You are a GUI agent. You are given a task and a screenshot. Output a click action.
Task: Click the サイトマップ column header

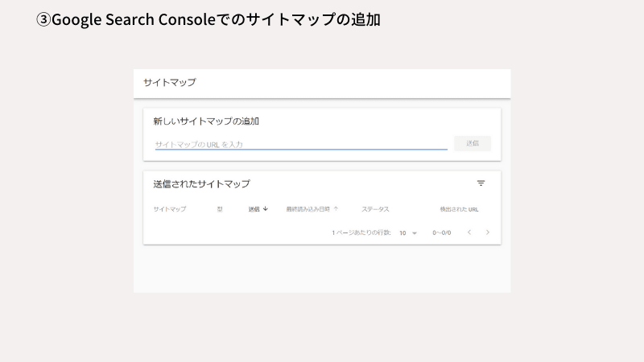click(170, 209)
